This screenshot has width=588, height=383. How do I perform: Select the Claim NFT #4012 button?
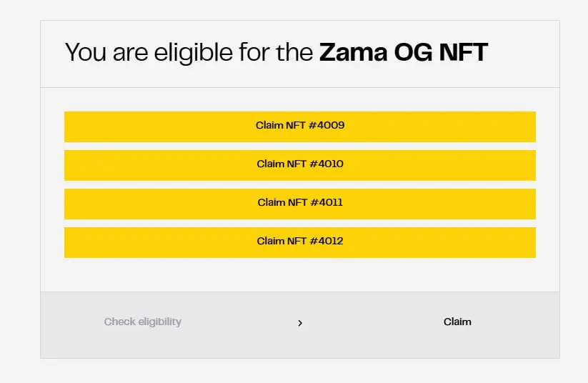tap(300, 242)
